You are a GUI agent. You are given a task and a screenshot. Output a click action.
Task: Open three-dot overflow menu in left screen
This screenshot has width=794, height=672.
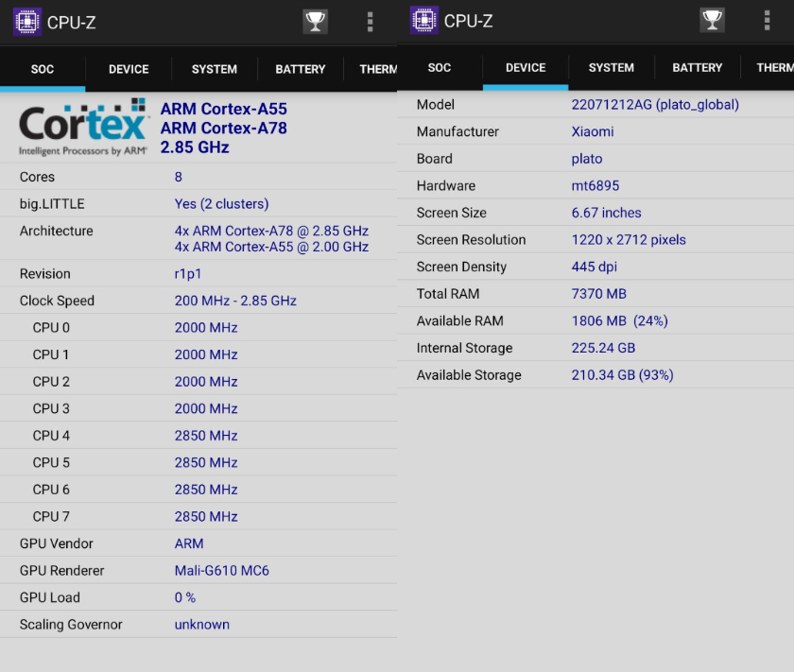[371, 22]
